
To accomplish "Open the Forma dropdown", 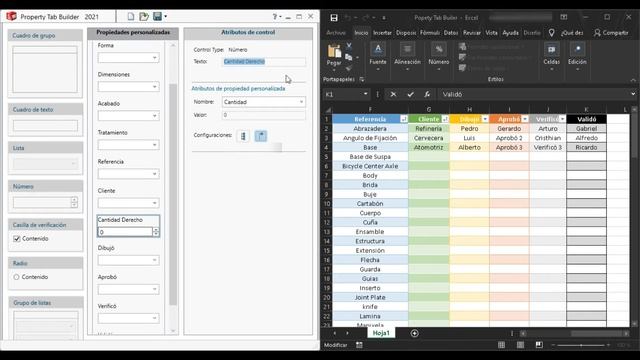I will [128, 58].
